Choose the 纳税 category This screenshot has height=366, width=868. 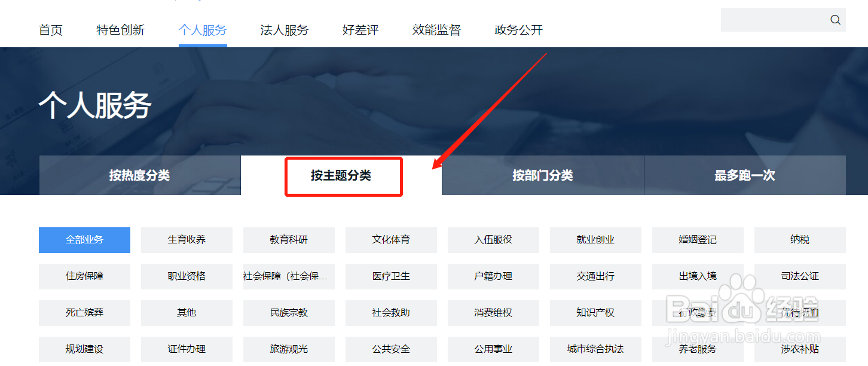tap(800, 240)
